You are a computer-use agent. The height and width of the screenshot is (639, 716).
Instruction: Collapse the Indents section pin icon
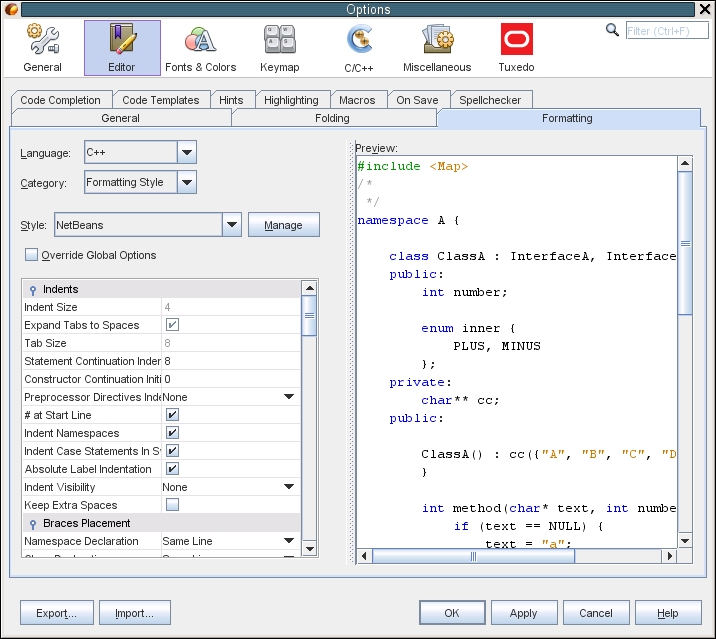(x=33, y=290)
